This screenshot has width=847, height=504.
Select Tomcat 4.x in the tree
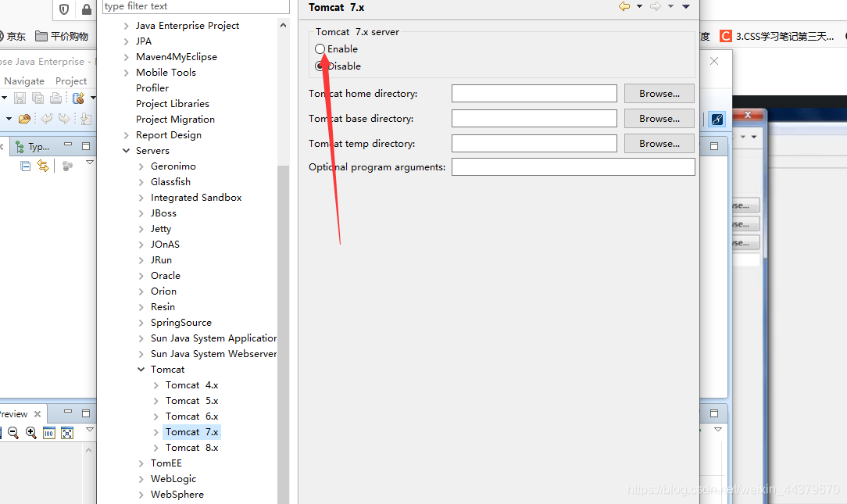click(191, 385)
